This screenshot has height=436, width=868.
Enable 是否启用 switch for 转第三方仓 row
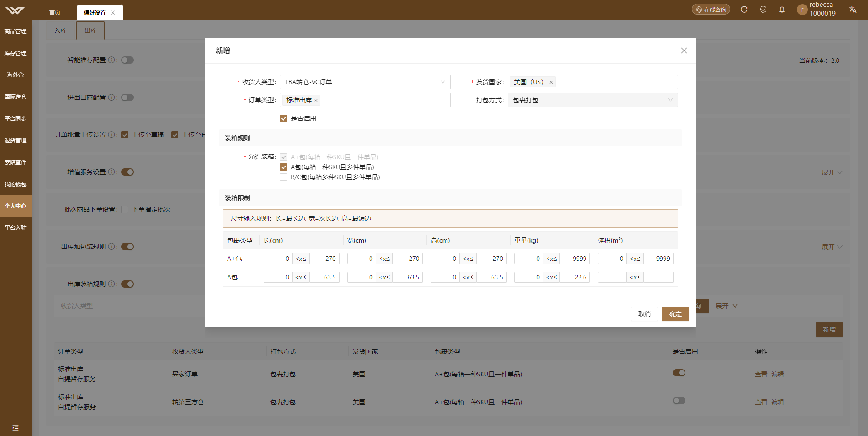pyautogui.click(x=679, y=401)
